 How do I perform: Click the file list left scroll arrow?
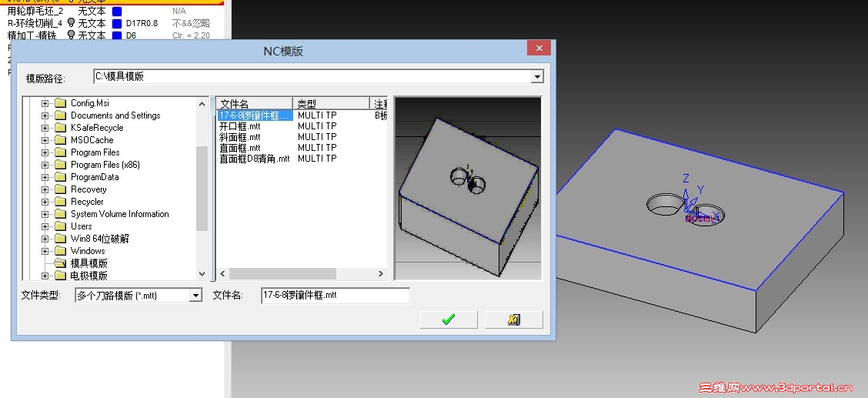pos(222,273)
